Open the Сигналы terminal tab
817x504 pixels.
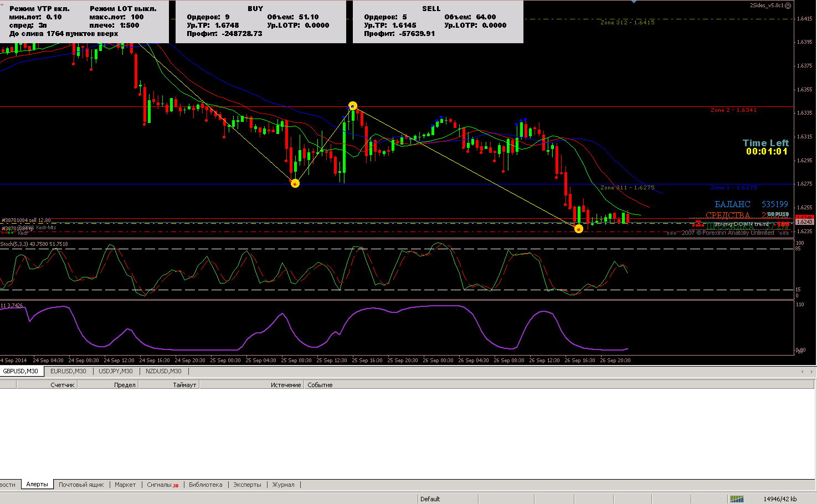click(162, 485)
